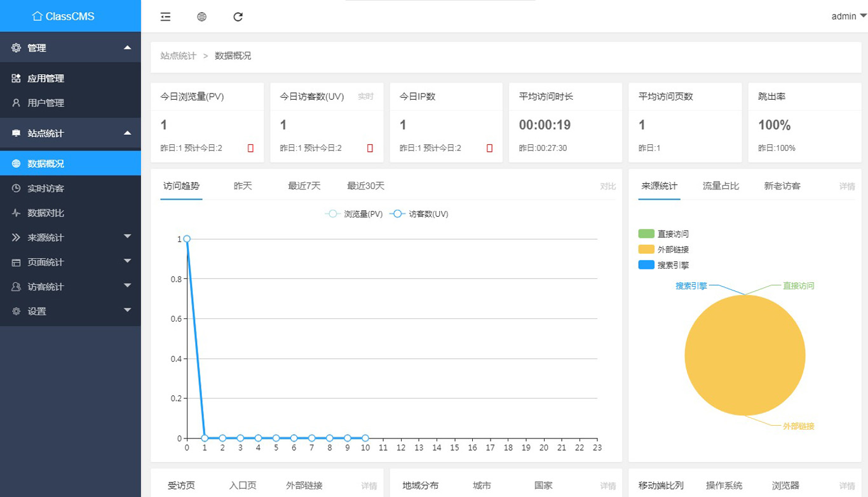Expand the 页面统计 sidebar menu
Image resolution: width=868 pixels, height=497 pixels.
[70, 262]
